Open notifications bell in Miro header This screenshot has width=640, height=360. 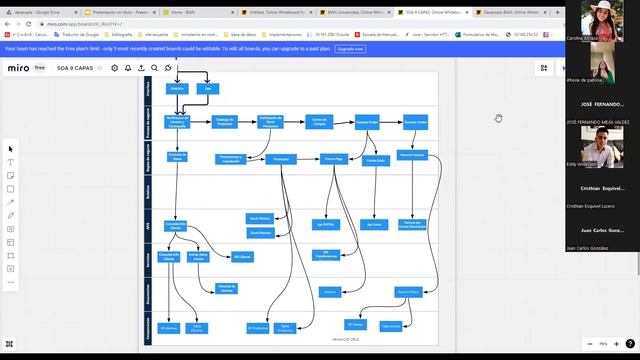128,68
